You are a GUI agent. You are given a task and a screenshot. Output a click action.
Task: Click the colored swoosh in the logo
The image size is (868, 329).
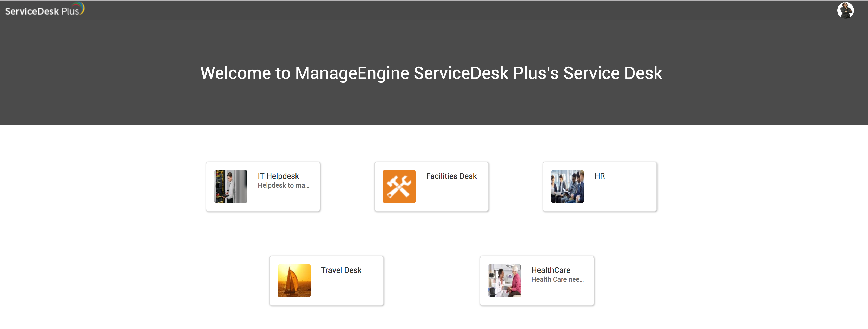coord(81,8)
